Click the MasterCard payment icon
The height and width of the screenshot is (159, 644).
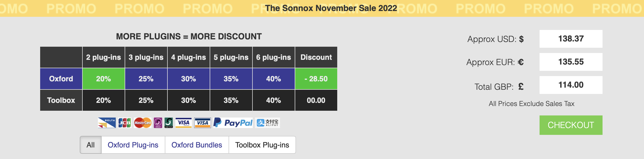click(142, 123)
